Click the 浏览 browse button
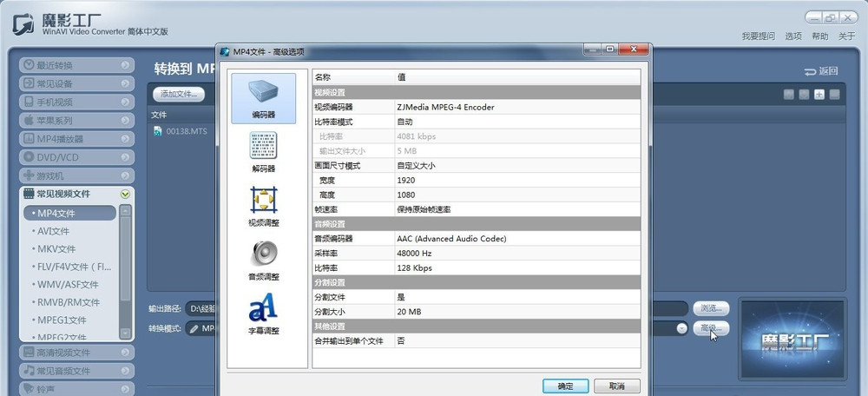The width and height of the screenshot is (868, 396). pyautogui.click(x=710, y=308)
